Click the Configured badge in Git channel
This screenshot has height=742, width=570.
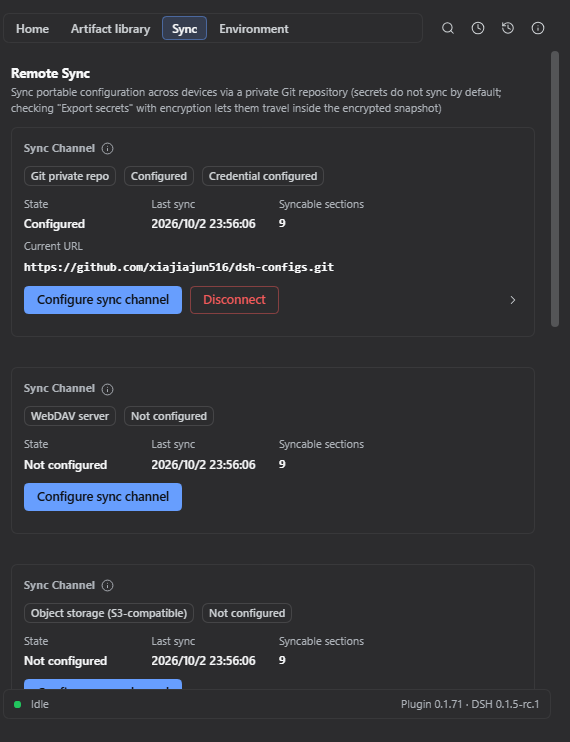(159, 176)
